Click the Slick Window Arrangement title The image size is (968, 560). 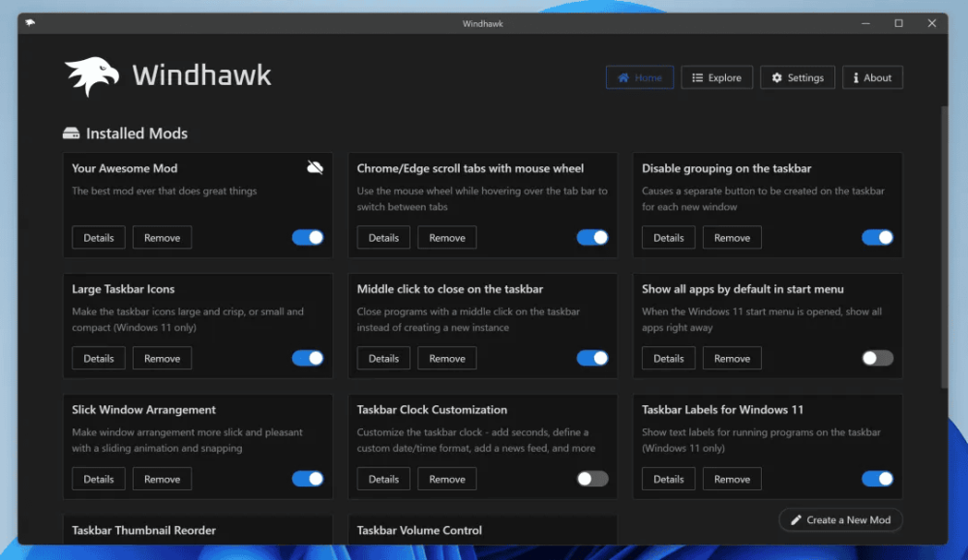pos(144,409)
